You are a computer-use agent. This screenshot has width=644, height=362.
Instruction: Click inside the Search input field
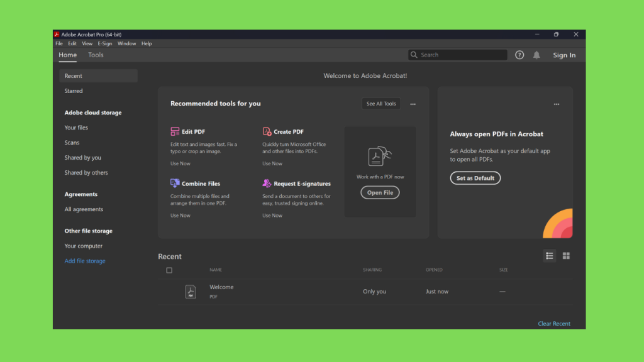(458, 55)
